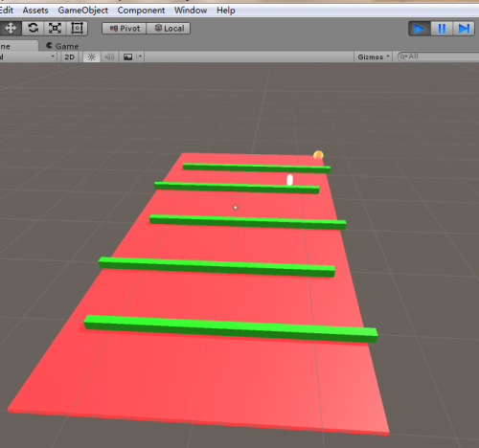Open the Gizmos dropdown

click(x=373, y=57)
